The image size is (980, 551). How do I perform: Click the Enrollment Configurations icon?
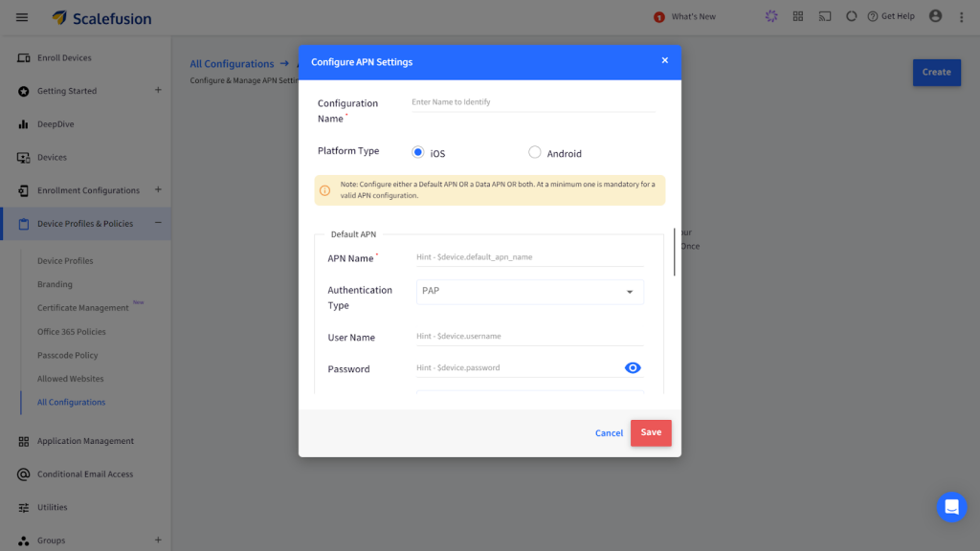point(24,190)
